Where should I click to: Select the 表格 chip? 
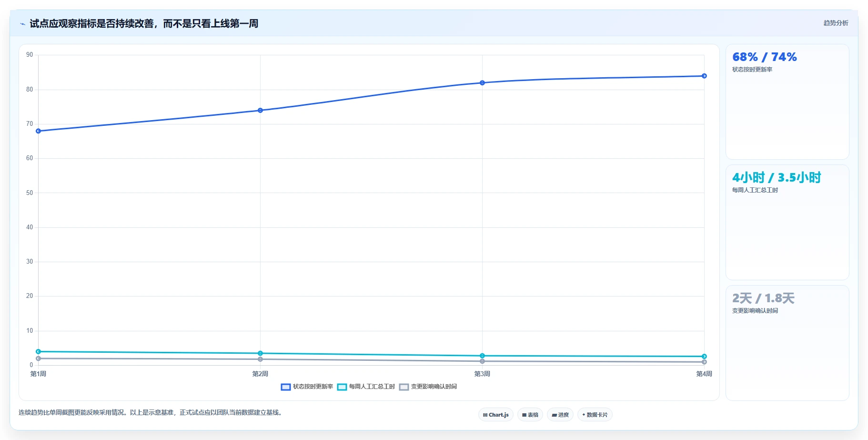pyautogui.click(x=530, y=415)
